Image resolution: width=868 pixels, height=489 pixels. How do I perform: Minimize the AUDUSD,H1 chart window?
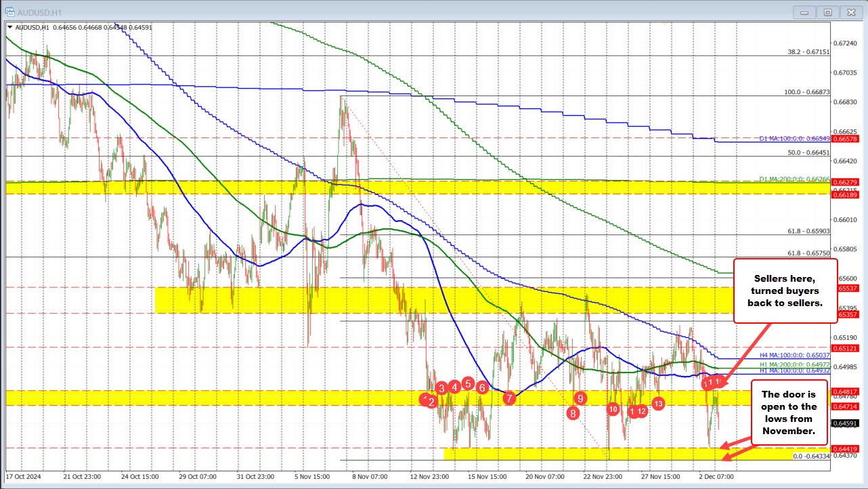tap(804, 12)
